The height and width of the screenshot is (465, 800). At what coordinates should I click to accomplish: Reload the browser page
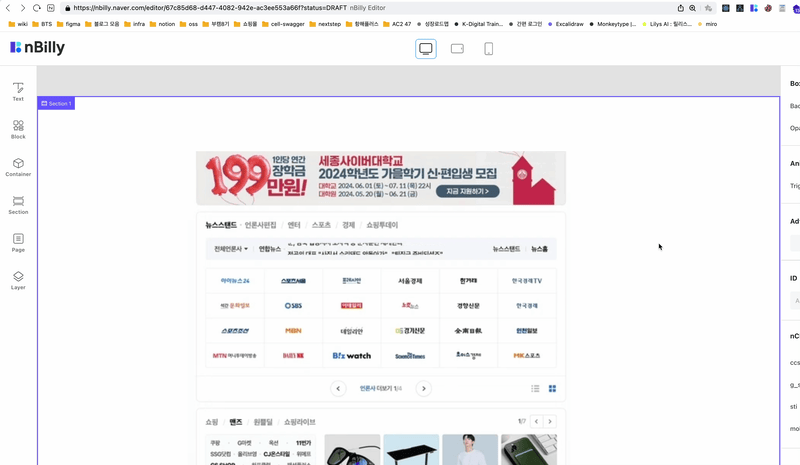click(x=37, y=8)
